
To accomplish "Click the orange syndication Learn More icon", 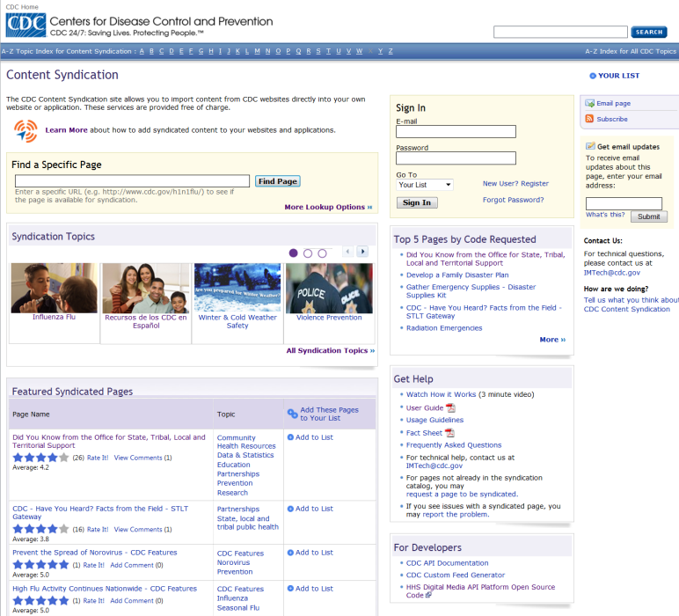I will click(26, 131).
